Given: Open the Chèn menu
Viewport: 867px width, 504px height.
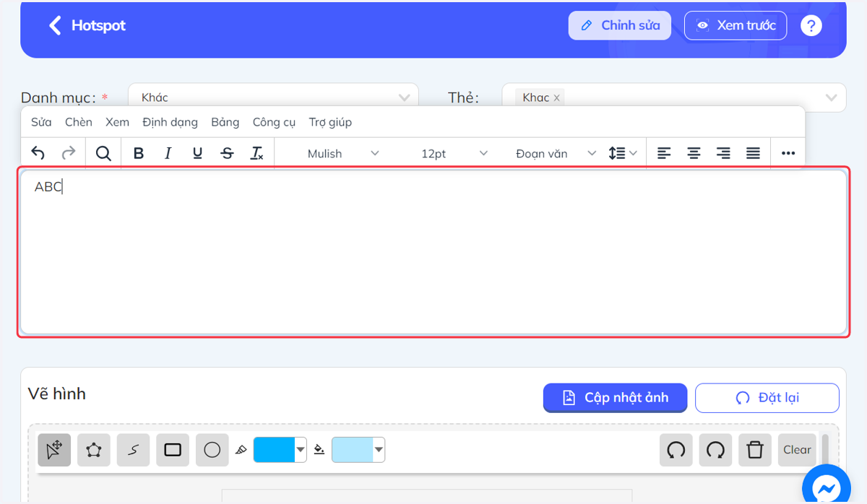Looking at the screenshot, I should point(79,122).
